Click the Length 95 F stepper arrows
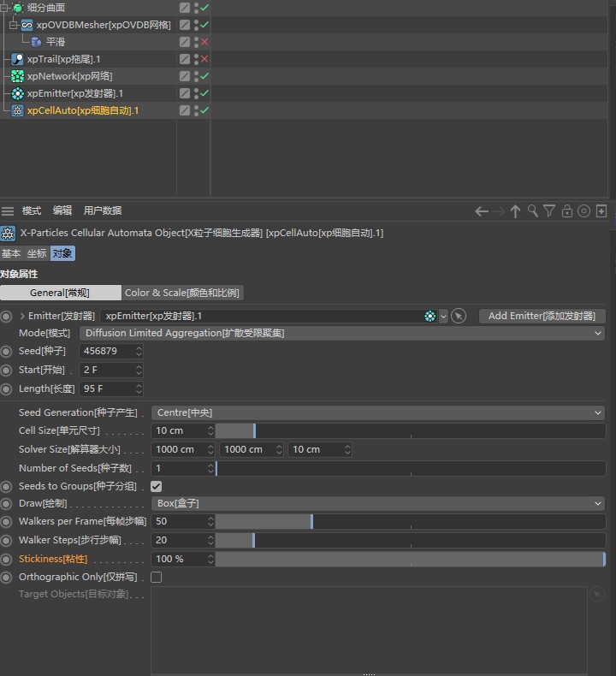Viewport: 616px width, 676px height. click(139, 388)
